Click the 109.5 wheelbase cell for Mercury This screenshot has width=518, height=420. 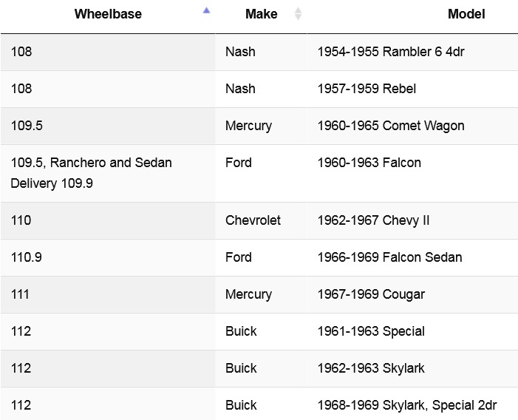point(108,126)
